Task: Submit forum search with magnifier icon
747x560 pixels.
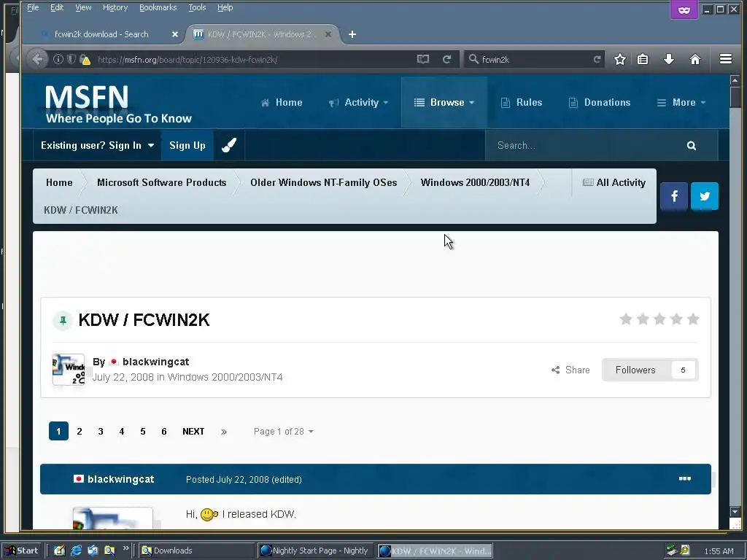Action: pos(692,145)
